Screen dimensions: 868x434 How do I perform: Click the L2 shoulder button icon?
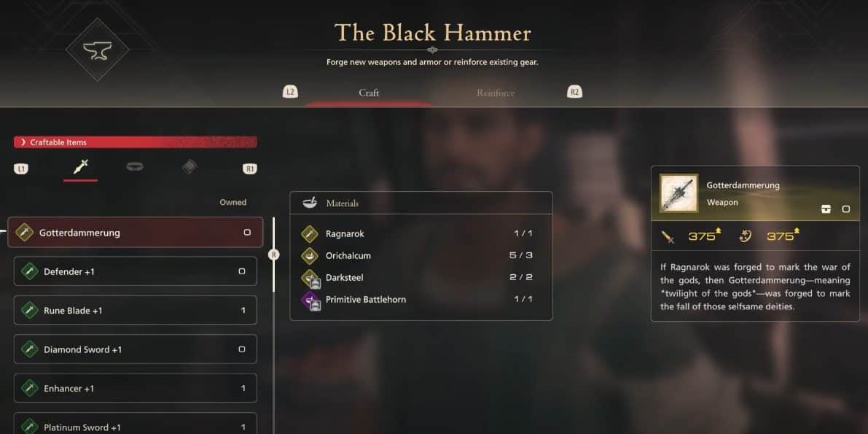click(x=290, y=93)
